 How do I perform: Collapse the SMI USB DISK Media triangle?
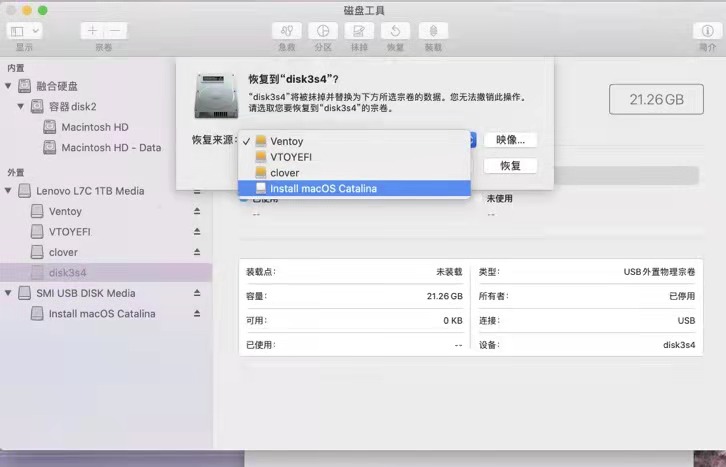point(8,293)
